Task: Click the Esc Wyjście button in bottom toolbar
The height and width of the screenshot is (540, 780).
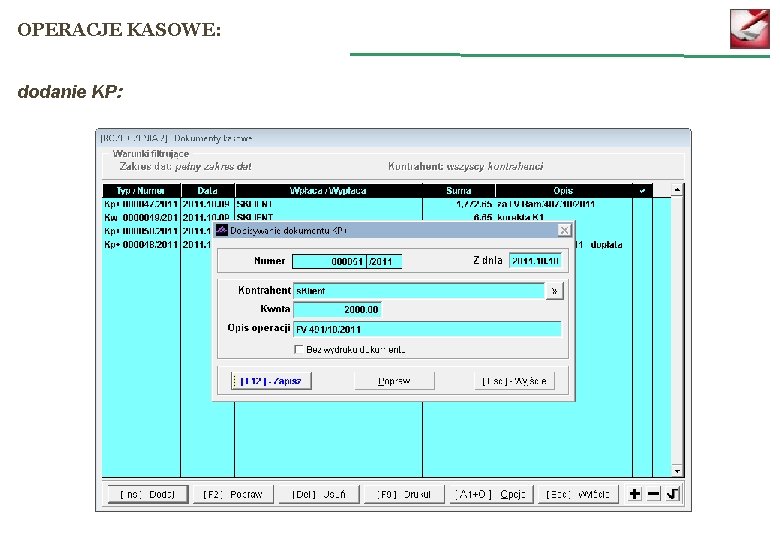Action: [x=578, y=494]
